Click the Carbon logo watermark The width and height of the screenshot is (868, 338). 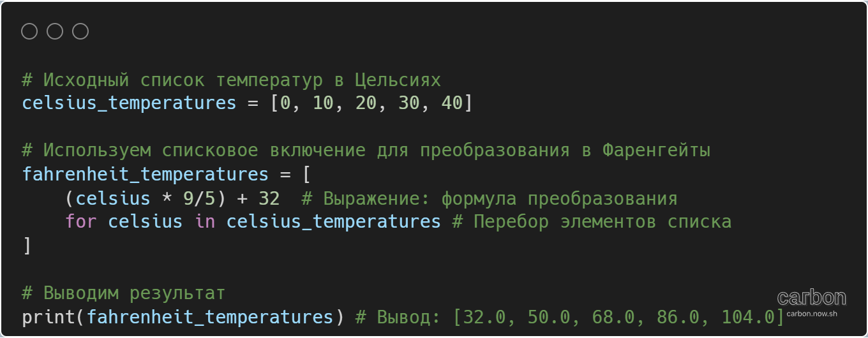[x=811, y=298]
